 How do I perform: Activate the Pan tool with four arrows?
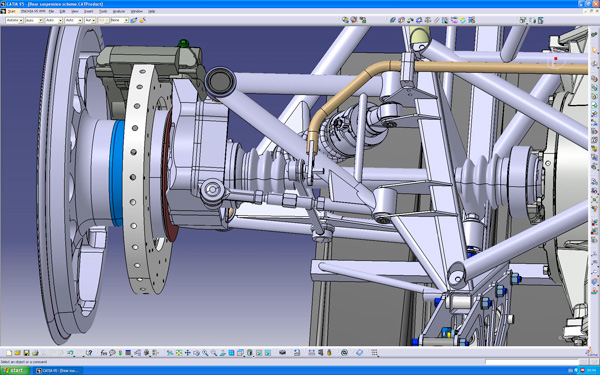click(188, 353)
